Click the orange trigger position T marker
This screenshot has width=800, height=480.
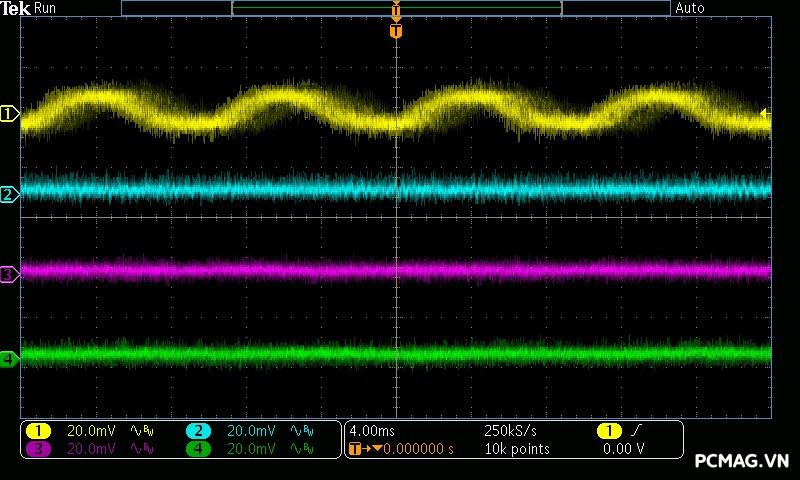pos(396,31)
